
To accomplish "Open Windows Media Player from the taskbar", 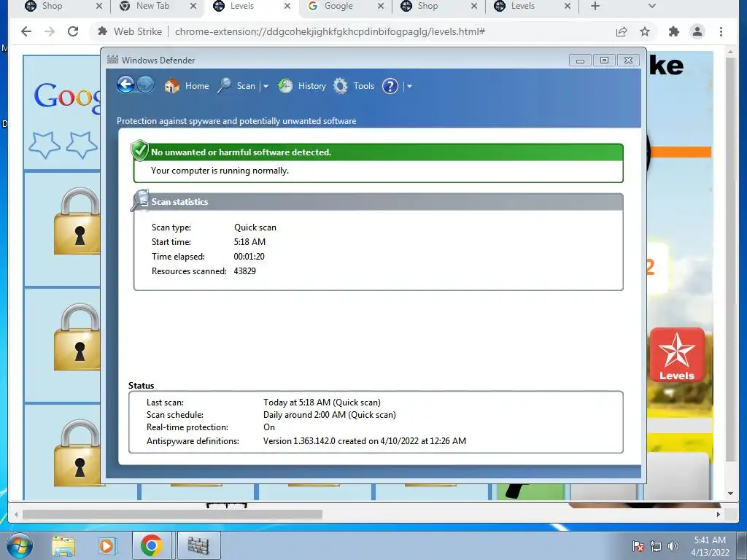I will tap(107, 545).
